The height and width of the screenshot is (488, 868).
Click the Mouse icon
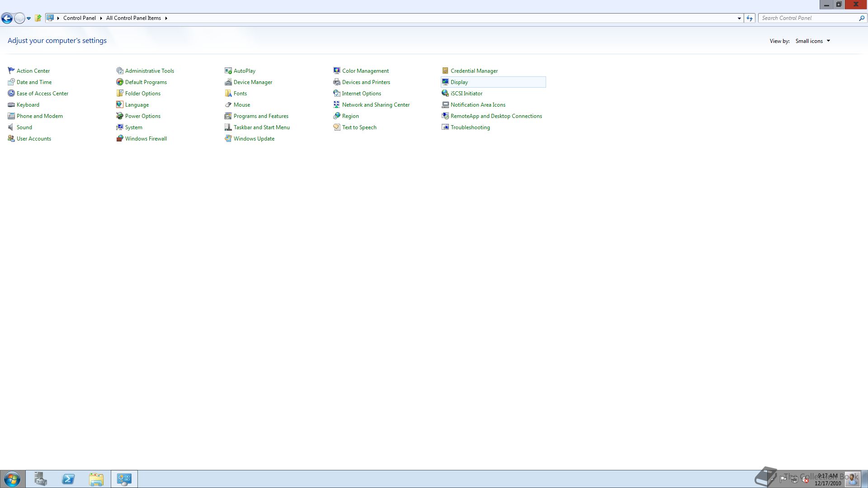(x=228, y=104)
